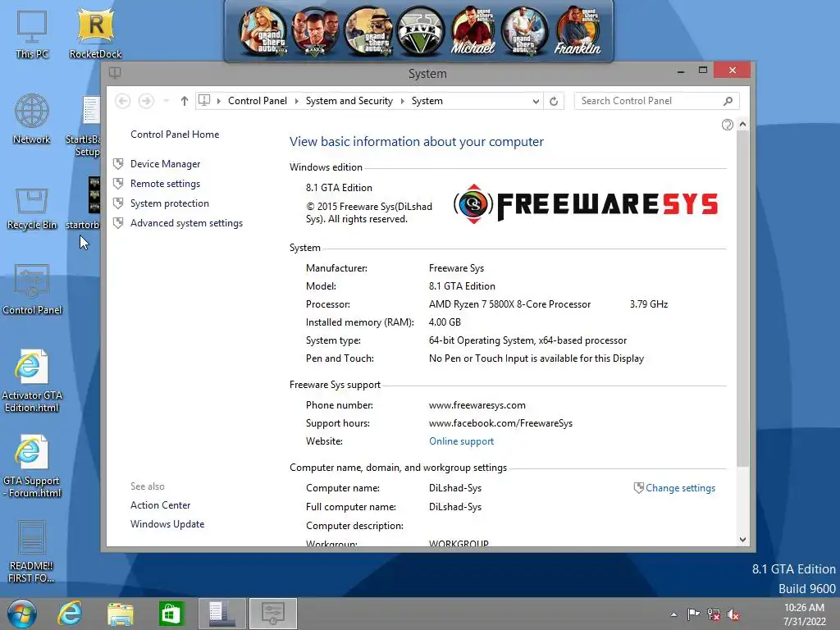Click the search magnifier icon

(728, 101)
